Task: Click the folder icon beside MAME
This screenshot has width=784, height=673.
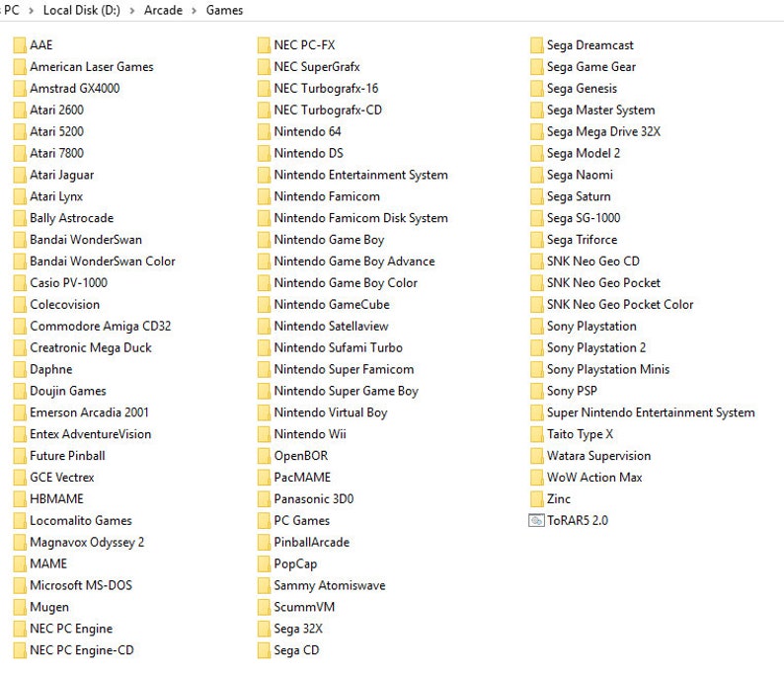Action: point(20,563)
